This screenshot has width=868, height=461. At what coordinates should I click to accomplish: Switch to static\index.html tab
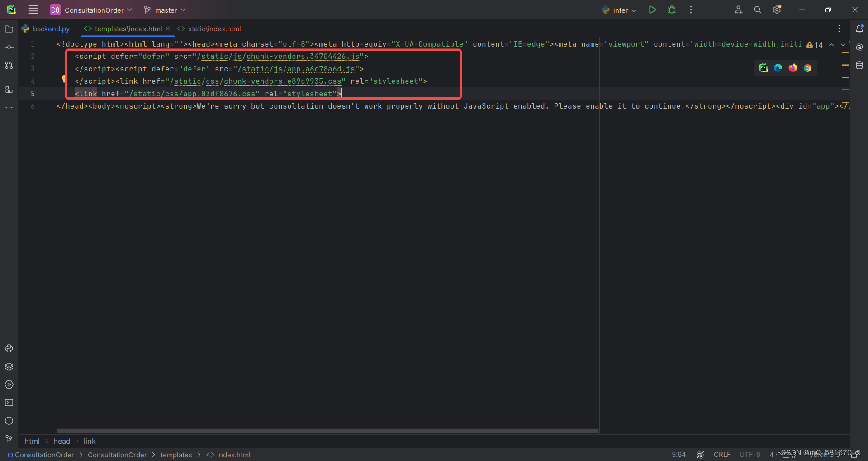[x=209, y=29]
